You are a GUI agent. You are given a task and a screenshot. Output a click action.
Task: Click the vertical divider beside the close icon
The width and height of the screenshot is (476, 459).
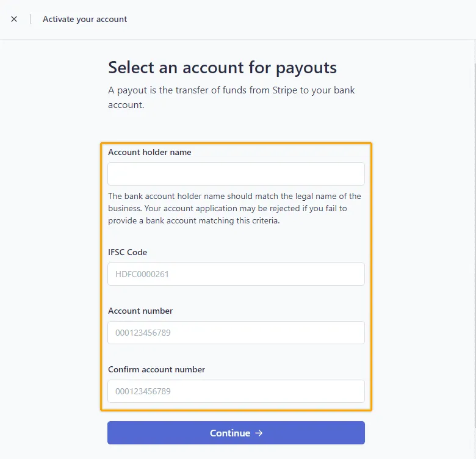pyautogui.click(x=30, y=19)
